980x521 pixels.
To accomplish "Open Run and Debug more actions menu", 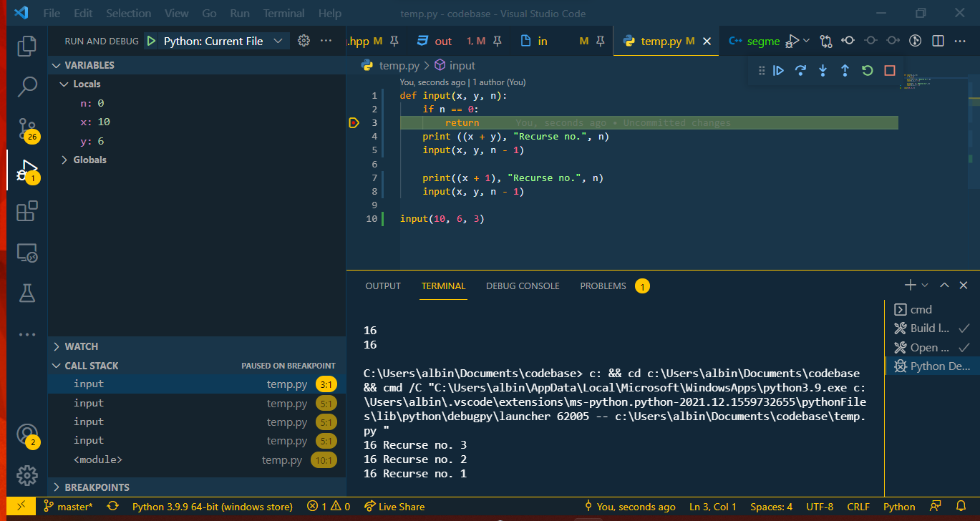I will 326,41.
